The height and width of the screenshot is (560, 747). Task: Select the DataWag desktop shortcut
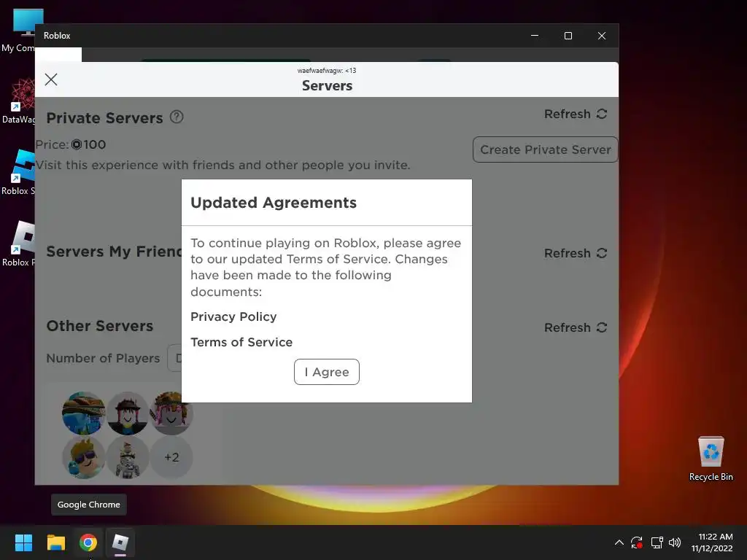tap(18, 101)
